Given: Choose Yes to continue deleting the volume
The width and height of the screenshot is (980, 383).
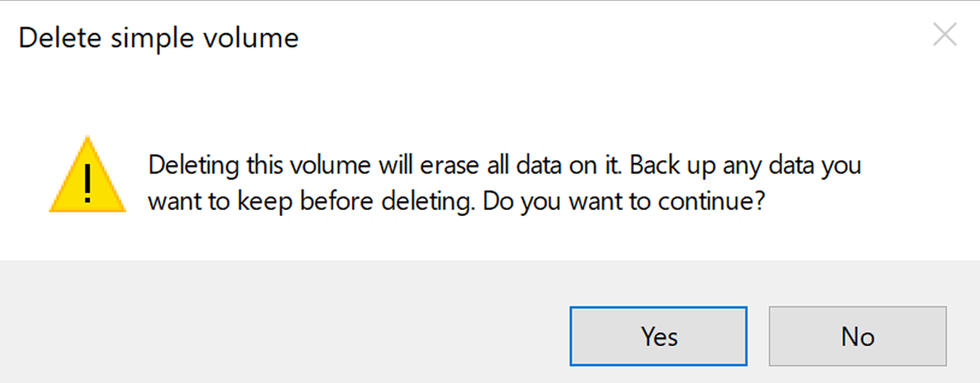Looking at the screenshot, I should pos(658,336).
